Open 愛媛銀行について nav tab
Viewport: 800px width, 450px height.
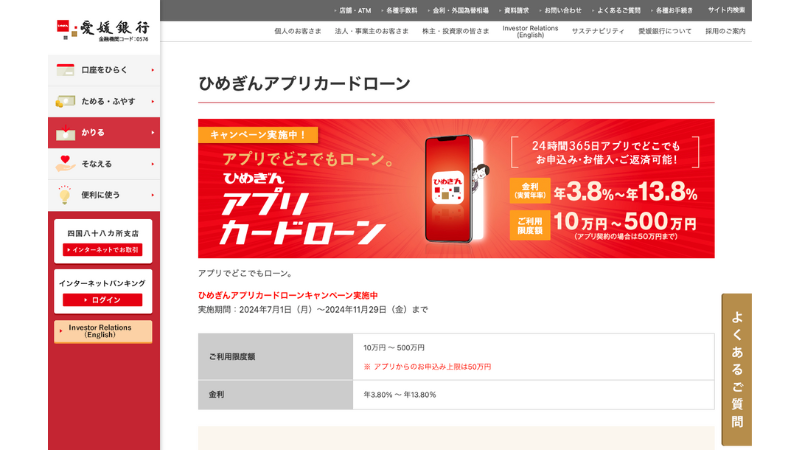(x=665, y=31)
